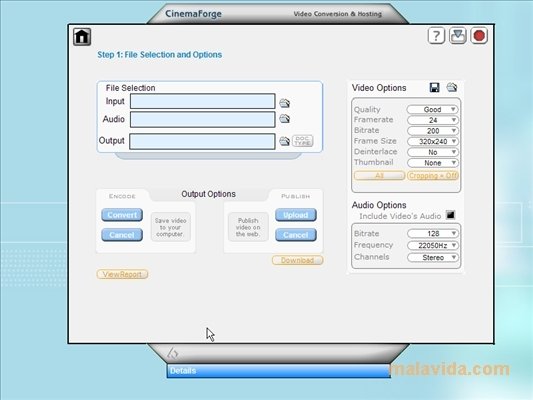Click the 'File Selection' label
The height and width of the screenshot is (400, 533).
pos(131,88)
